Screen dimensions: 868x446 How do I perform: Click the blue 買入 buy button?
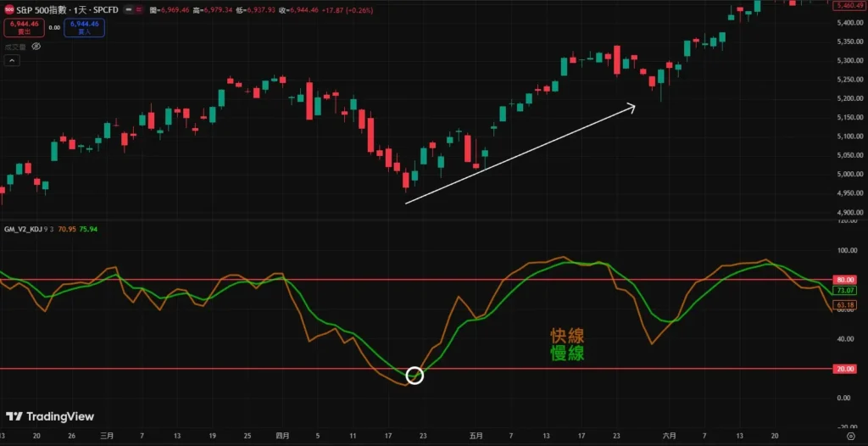pos(84,27)
